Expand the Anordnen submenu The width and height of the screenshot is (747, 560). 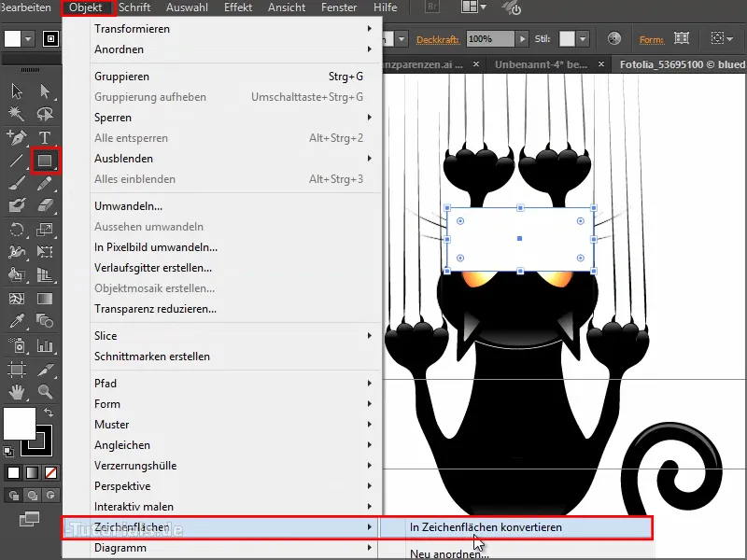coord(235,49)
